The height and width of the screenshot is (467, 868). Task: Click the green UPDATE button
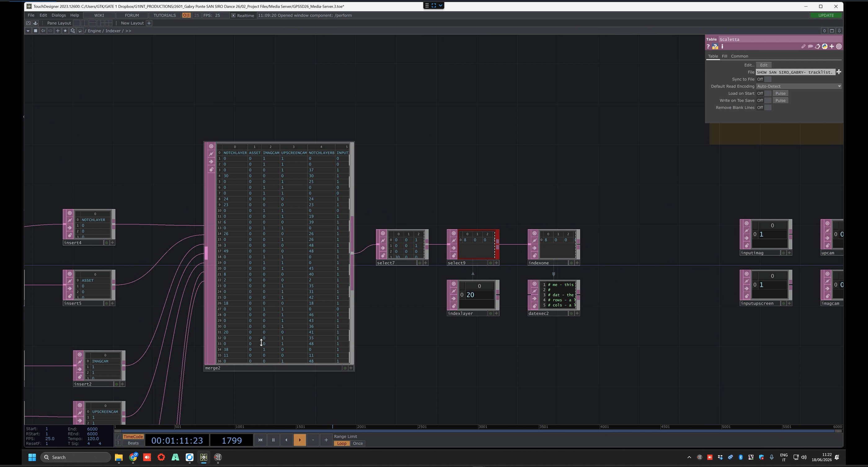pyautogui.click(x=826, y=15)
